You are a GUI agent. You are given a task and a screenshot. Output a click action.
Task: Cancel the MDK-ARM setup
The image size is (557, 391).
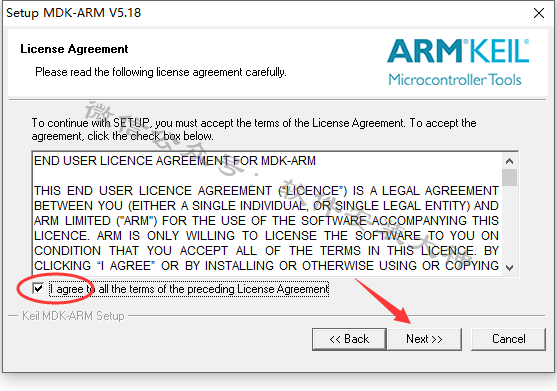click(x=508, y=339)
